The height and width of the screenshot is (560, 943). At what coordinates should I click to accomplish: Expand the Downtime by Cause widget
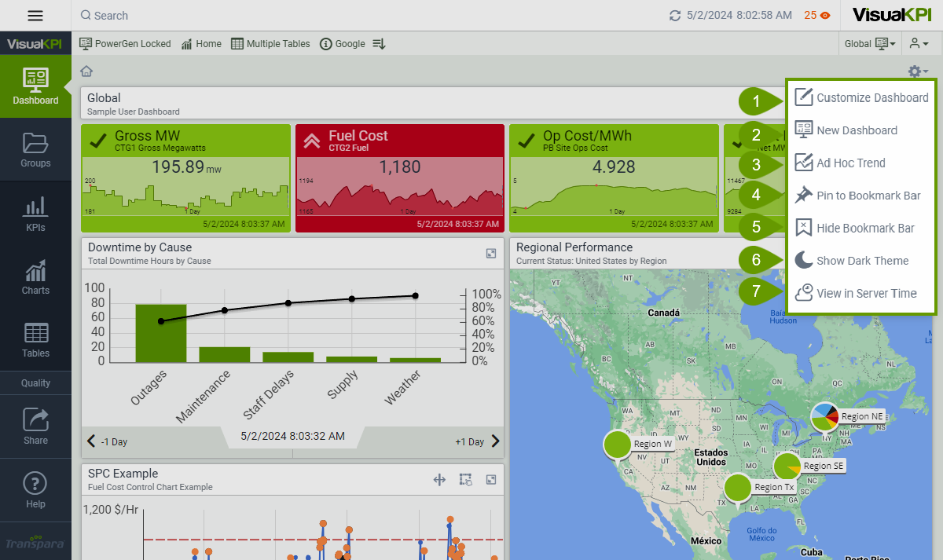tap(491, 253)
